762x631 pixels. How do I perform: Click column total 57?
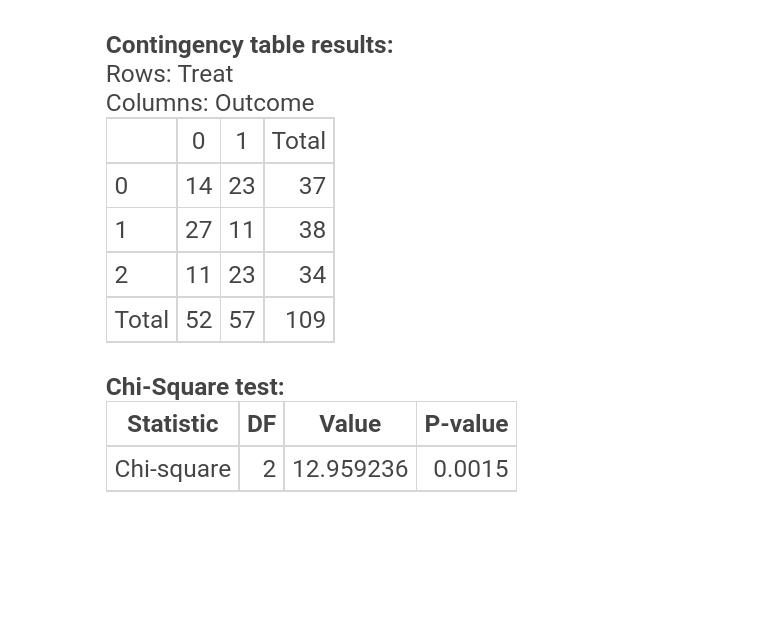pos(242,320)
